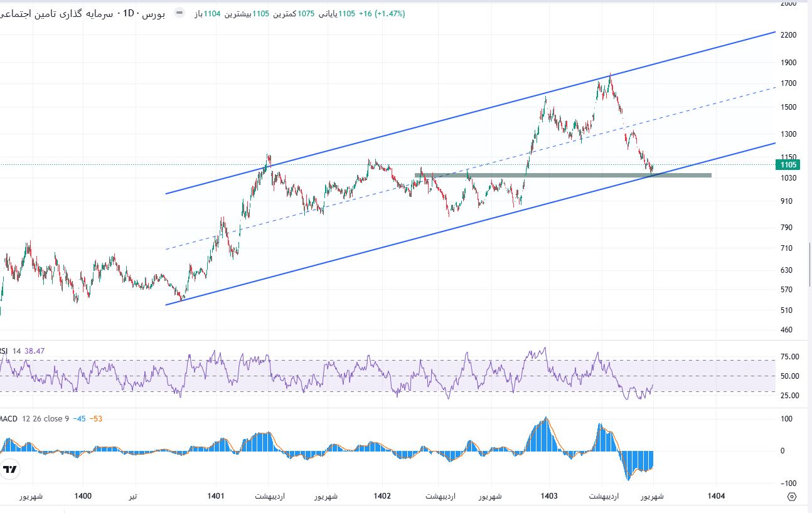
Task: Click the year 1402 on time axis
Action: (x=382, y=496)
